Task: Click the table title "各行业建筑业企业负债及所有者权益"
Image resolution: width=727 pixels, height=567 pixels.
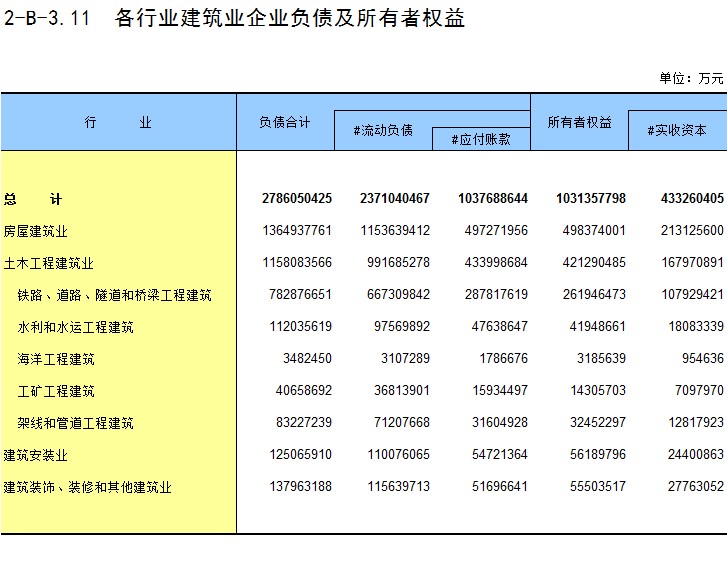Action: click(x=290, y=19)
